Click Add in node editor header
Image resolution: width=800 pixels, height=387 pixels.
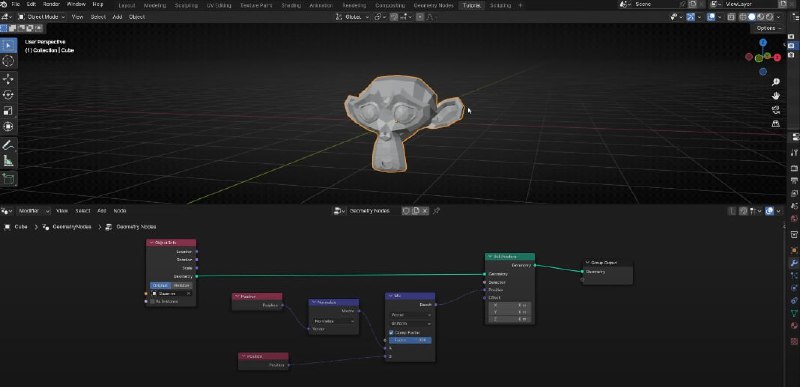click(x=102, y=211)
